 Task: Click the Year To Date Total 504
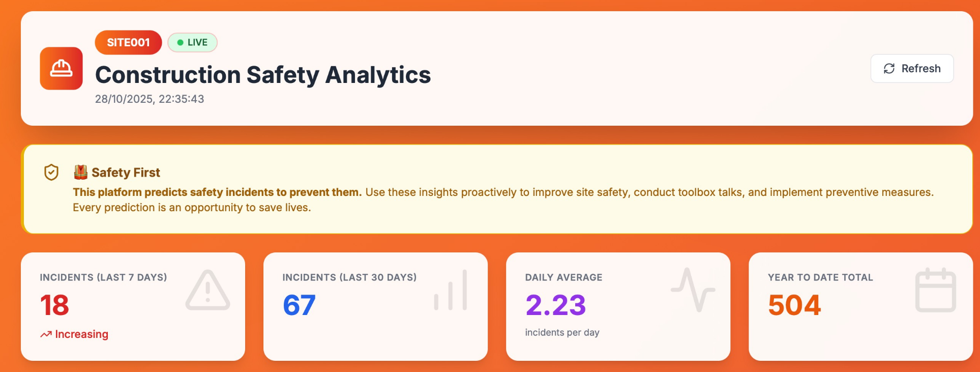click(x=794, y=305)
